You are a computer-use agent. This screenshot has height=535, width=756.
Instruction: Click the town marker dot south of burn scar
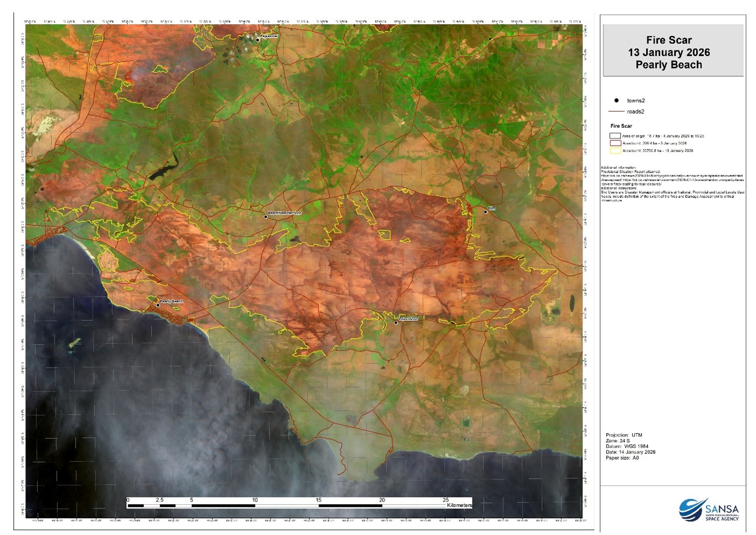tap(396, 323)
